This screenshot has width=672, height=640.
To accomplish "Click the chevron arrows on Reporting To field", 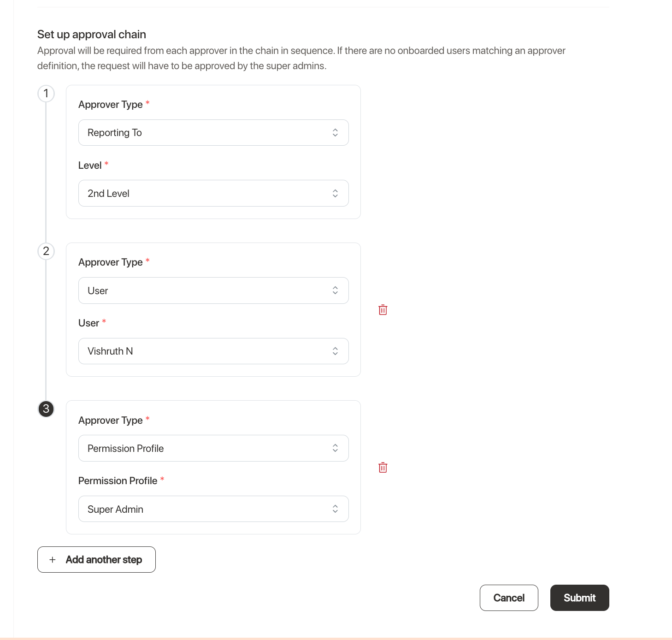I will tap(335, 133).
